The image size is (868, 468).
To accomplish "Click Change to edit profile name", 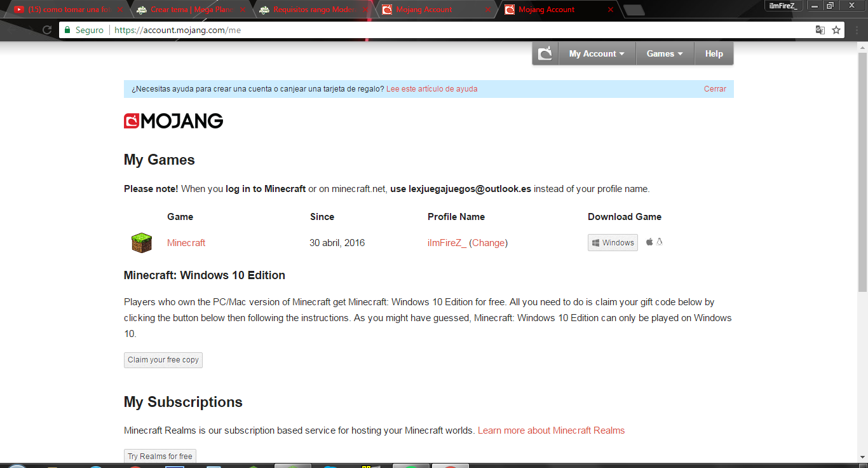I will tap(489, 243).
